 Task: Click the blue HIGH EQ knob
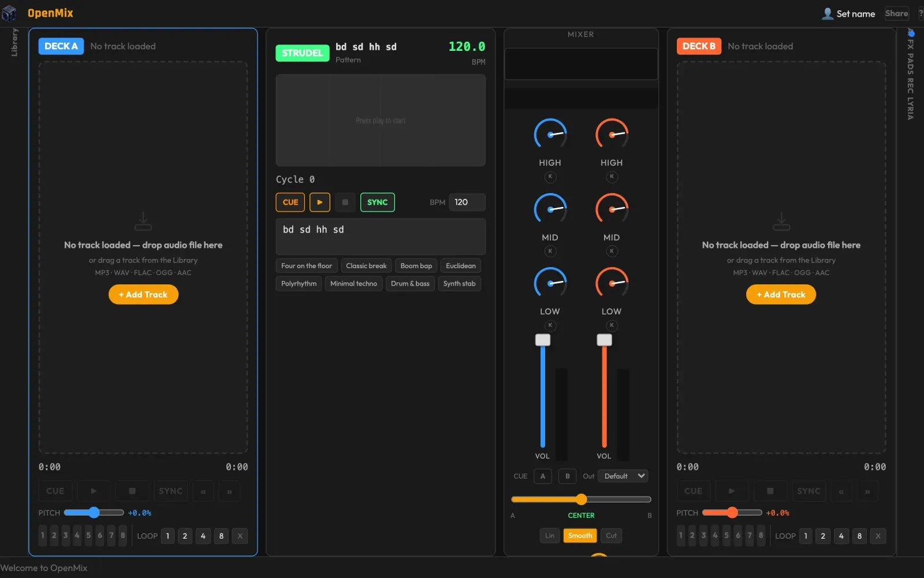[550, 135]
